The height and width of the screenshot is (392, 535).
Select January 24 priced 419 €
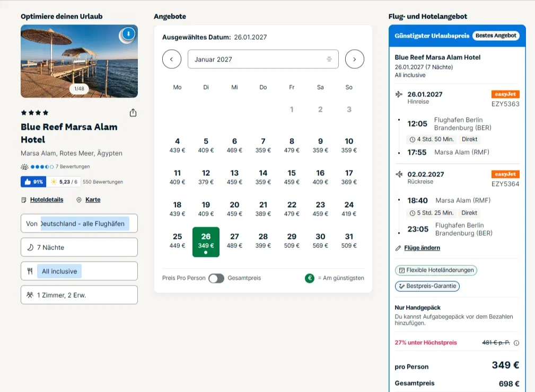pos(349,209)
